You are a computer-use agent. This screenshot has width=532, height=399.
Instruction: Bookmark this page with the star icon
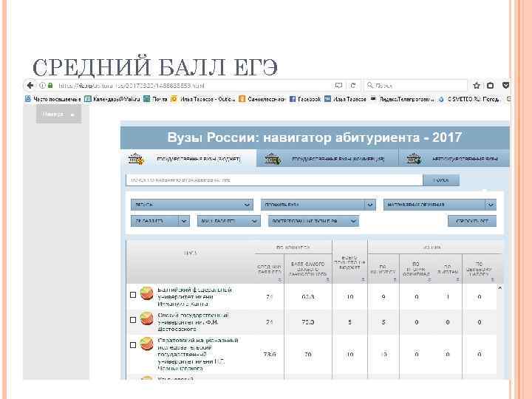coord(477,86)
